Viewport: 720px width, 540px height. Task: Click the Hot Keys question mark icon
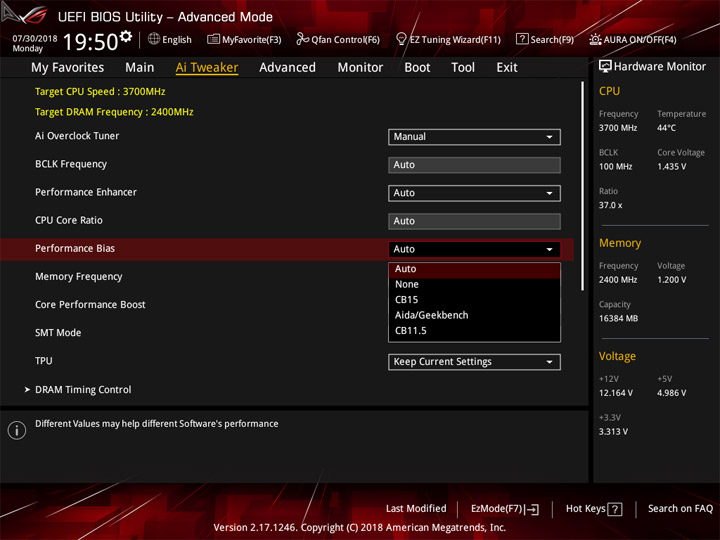tap(614, 509)
